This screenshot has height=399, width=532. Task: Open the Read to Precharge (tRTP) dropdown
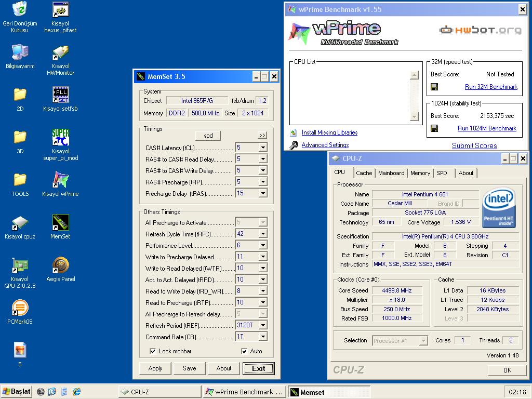[x=263, y=302]
